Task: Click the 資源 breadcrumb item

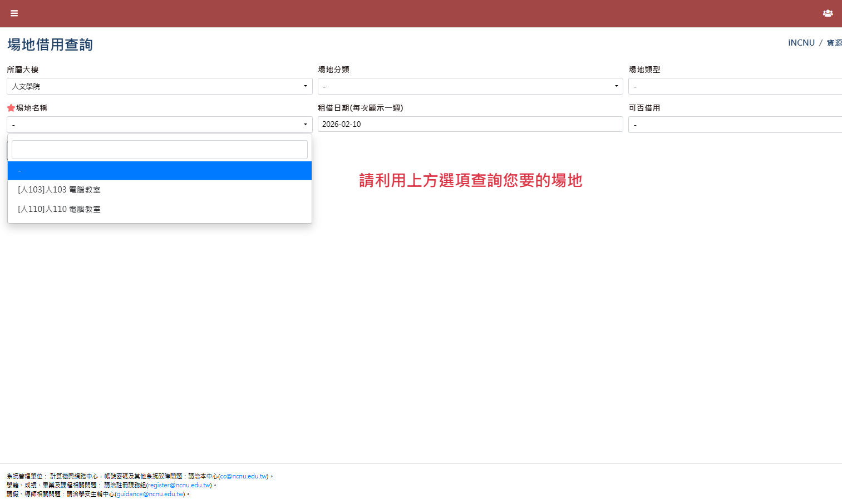Action: [834, 42]
